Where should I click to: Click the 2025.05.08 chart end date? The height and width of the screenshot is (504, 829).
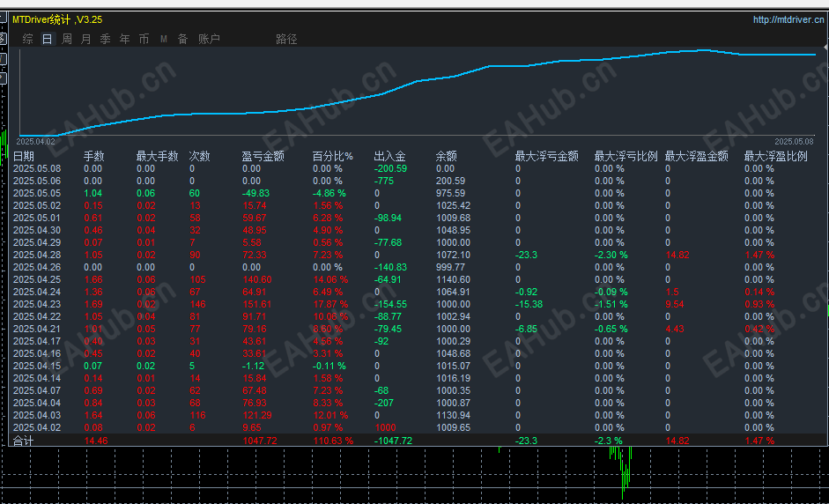794,142
